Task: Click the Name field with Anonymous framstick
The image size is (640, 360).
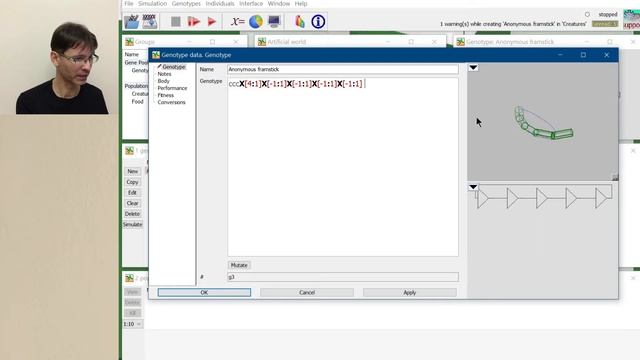Action: [x=343, y=69]
